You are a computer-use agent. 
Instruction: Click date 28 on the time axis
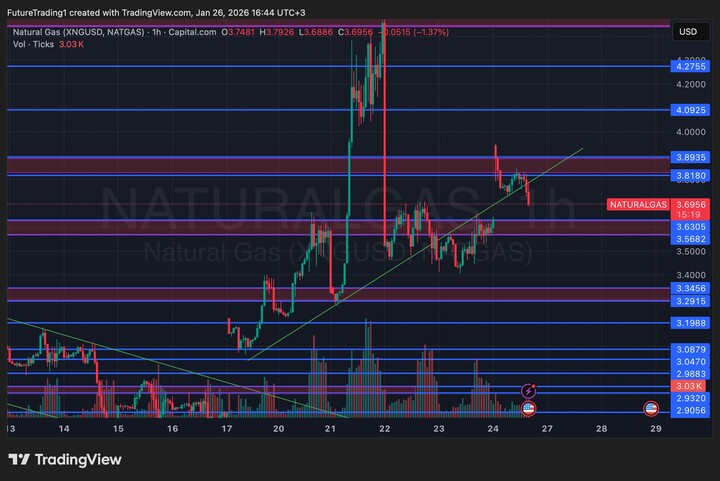tap(601, 428)
